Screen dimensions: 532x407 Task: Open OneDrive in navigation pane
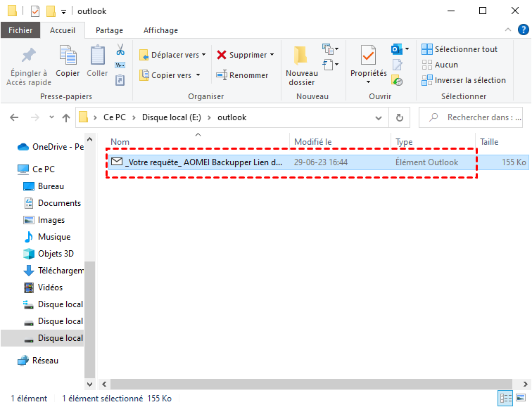coord(50,147)
